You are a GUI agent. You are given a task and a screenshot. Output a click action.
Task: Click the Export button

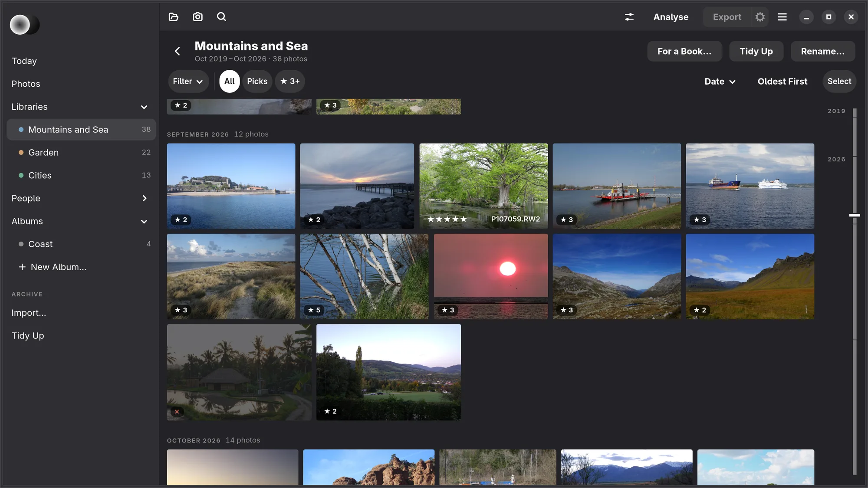click(727, 17)
